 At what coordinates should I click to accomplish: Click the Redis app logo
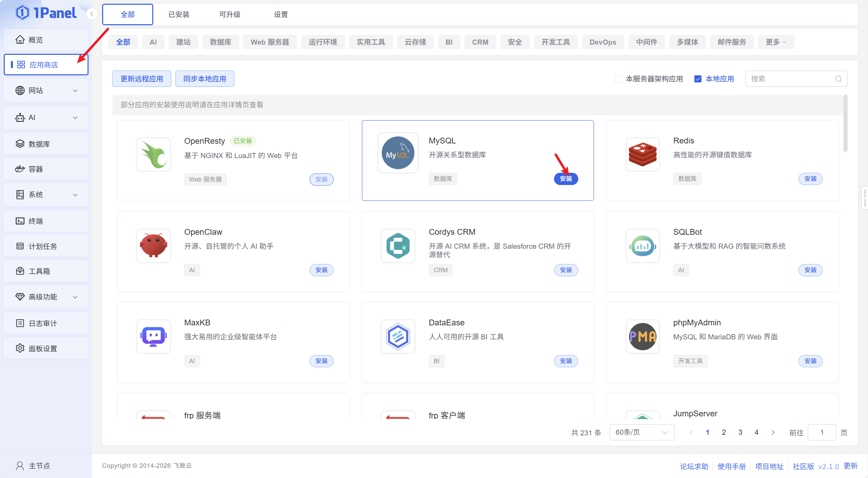click(642, 154)
